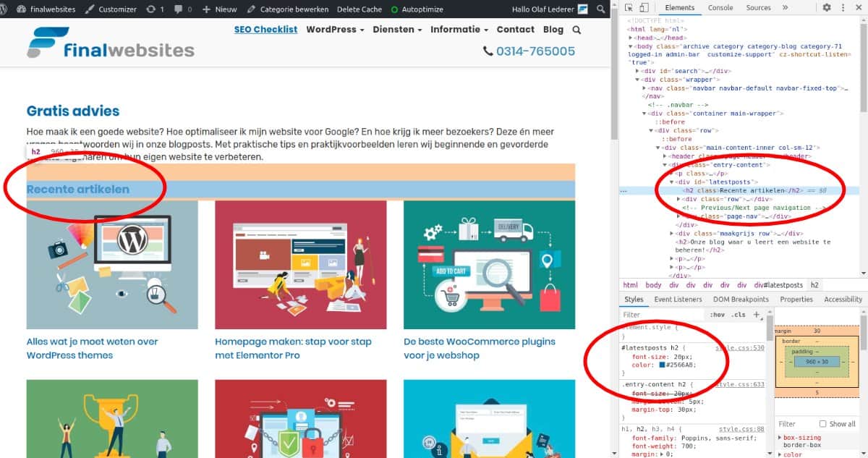Switch to the Accessibility tab

tap(843, 299)
